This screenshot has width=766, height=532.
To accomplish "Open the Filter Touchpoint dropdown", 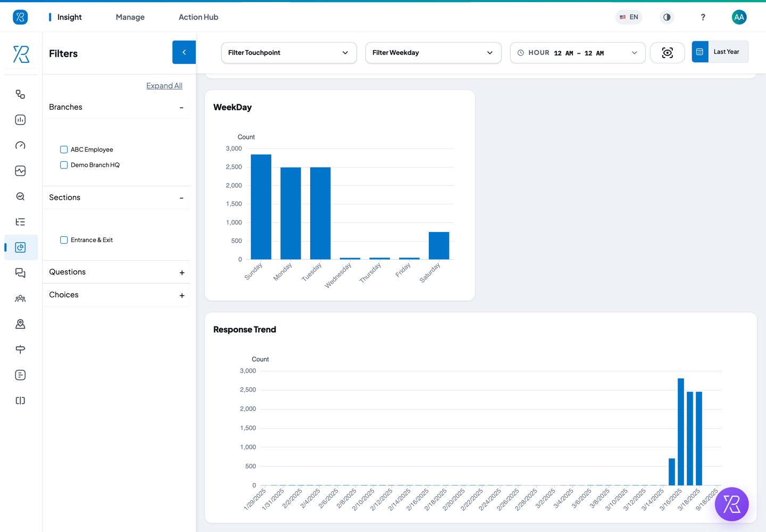I will coord(289,53).
